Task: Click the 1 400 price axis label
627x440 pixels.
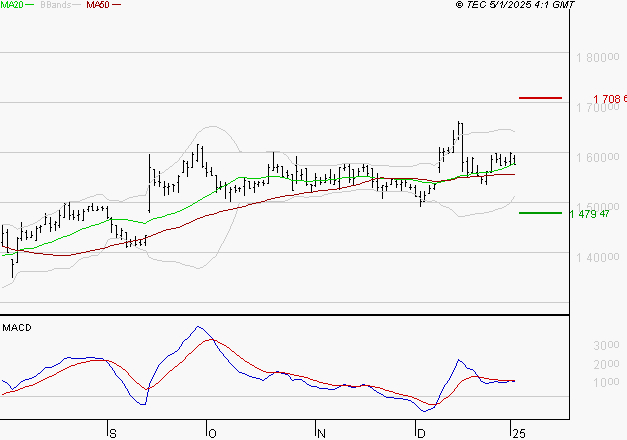Action: [597, 257]
